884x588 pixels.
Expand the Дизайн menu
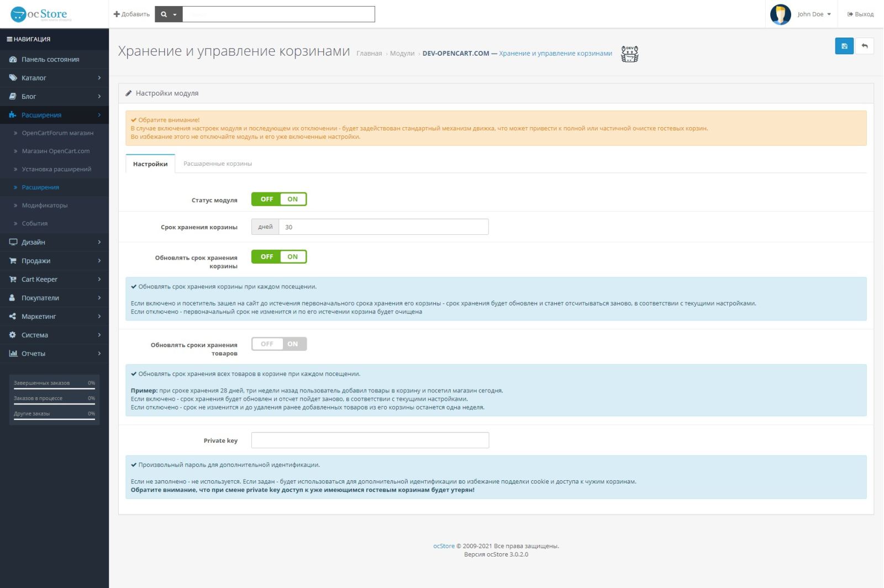pyautogui.click(x=54, y=242)
